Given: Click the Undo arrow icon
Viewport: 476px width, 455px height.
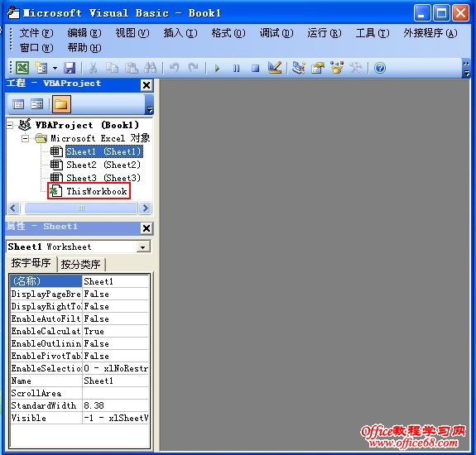Looking at the screenshot, I should (x=174, y=68).
